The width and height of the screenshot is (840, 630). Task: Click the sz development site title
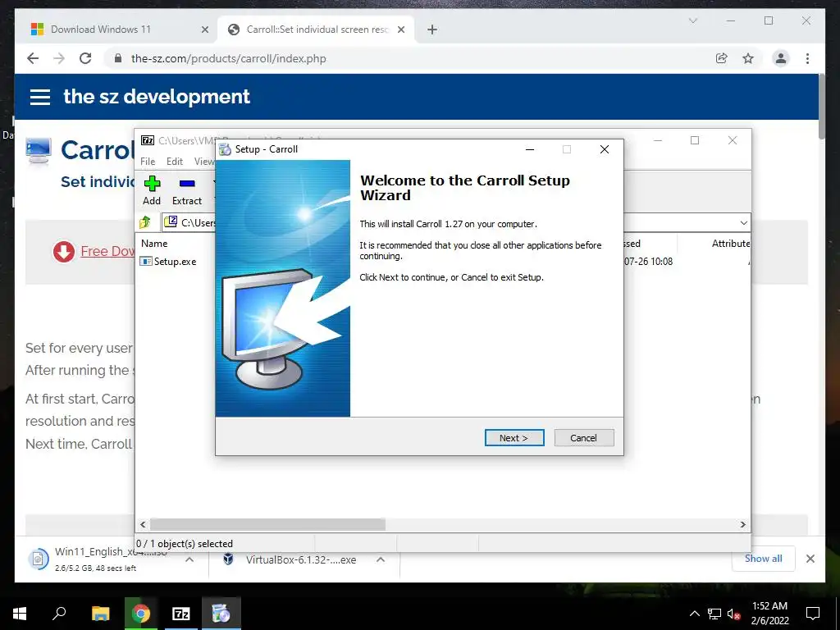click(157, 97)
